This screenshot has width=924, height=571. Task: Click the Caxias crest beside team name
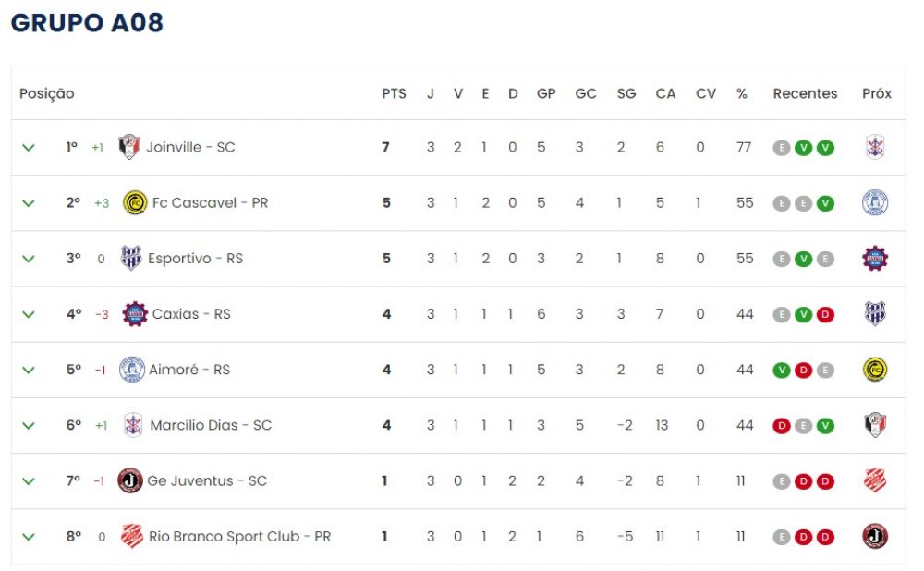(135, 313)
